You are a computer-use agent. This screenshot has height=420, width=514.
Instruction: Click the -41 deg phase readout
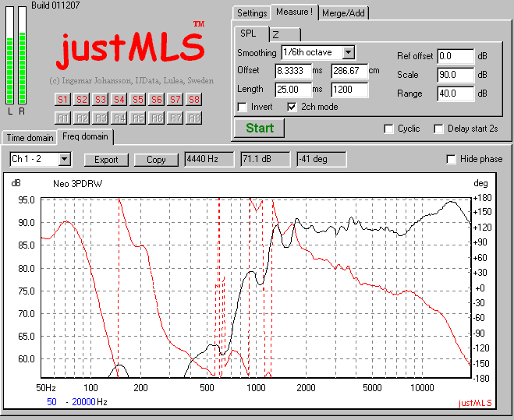point(321,159)
